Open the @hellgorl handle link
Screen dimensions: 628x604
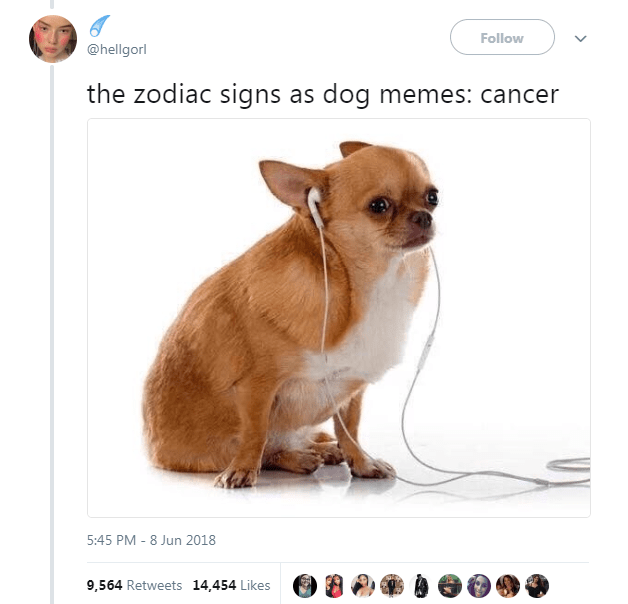coord(117,49)
